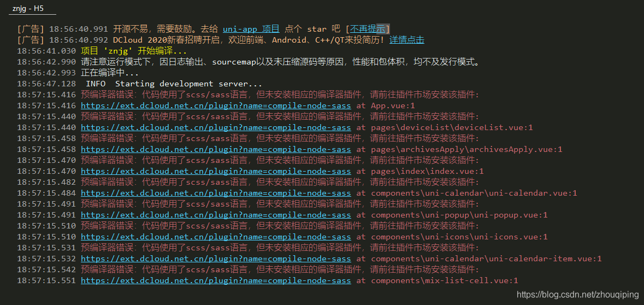Open the 详情点击 recruitment link

(406, 40)
